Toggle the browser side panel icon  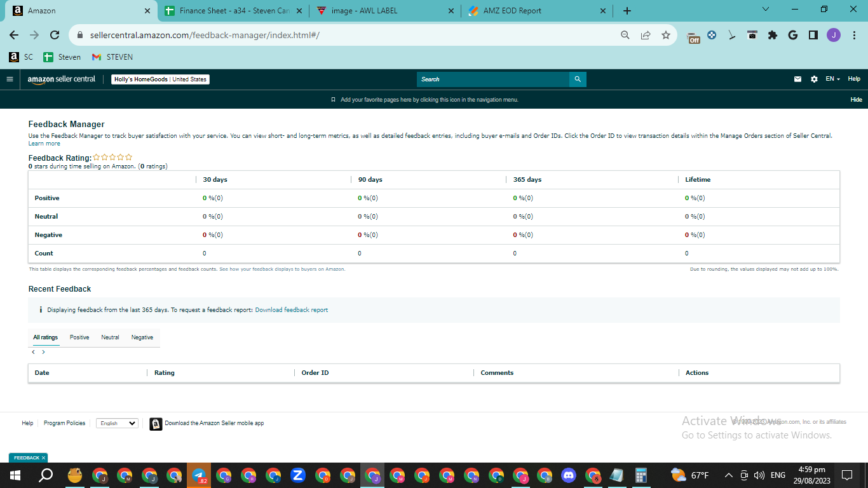[x=813, y=36]
